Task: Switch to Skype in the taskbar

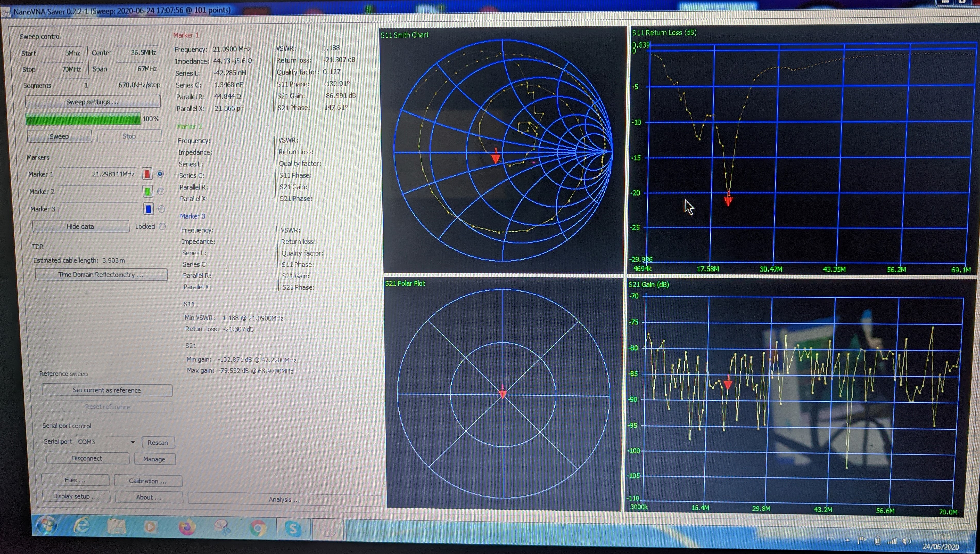Action: [x=293, y=529]
